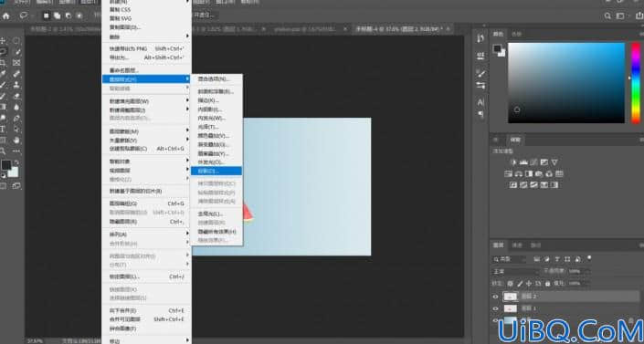Choose Drop Shadow (highlighted) in the submenu
The width and height of the screenshot is (644, 344).
216,171
